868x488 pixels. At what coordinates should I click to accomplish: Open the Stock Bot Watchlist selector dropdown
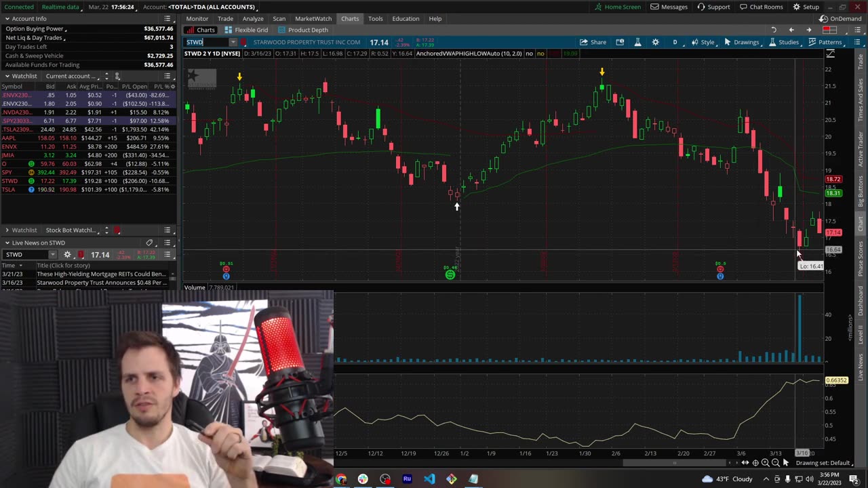[x=73, y=230]
